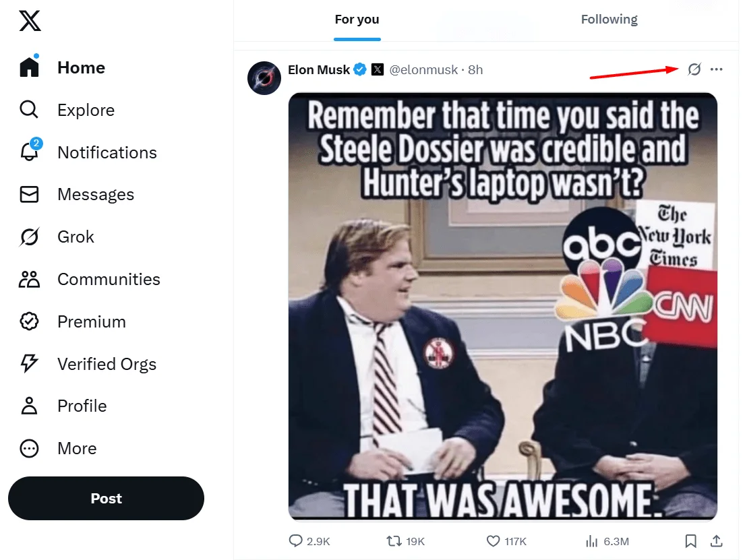This screenshot has height=560, width=745.
Task: Click the reply comment icon
Action: [296, 540]
